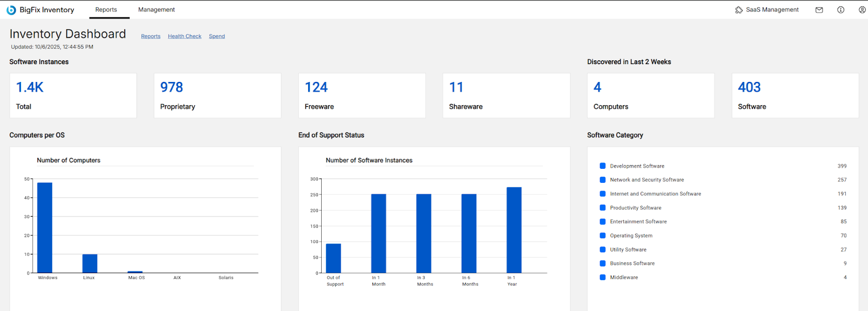Click the Windows bar in the OS chart
The height and width of the screenshot is (311, 868).
(44, 228)
